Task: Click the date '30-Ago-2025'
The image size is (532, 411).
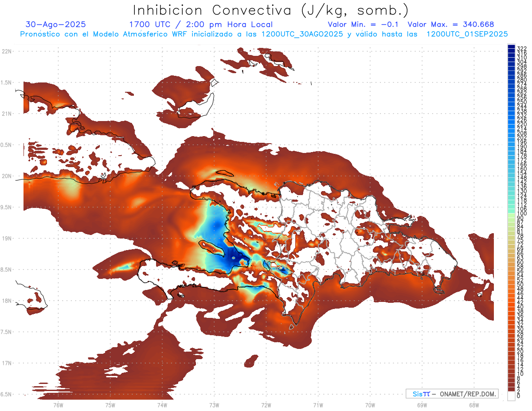Action: point(56,25)
